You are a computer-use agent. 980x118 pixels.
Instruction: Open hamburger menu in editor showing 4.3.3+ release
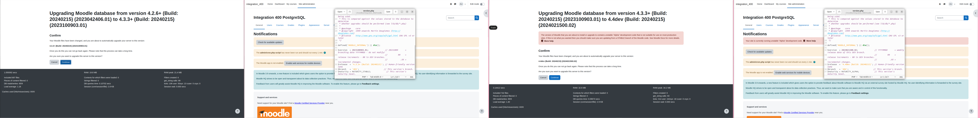click(x=396, y=12)
